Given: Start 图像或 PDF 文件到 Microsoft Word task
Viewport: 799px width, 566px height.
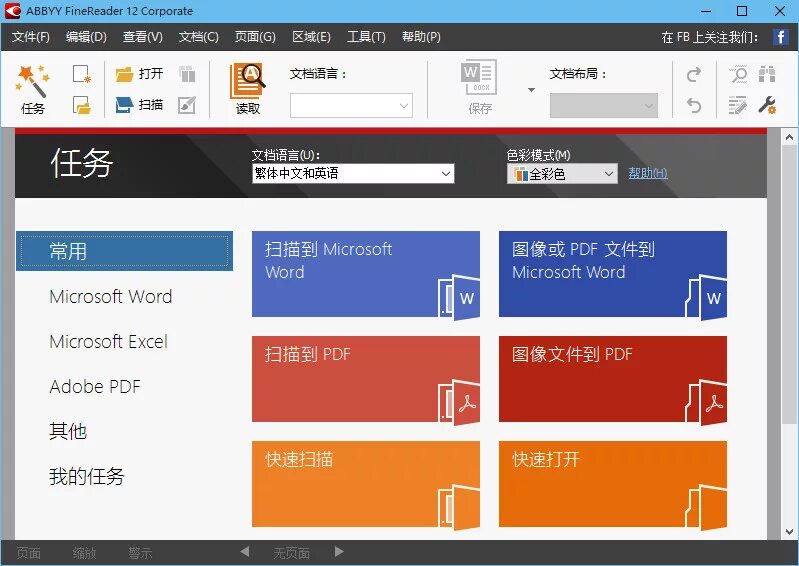Looking at the screenshot, I should click(x=612, y=274).
